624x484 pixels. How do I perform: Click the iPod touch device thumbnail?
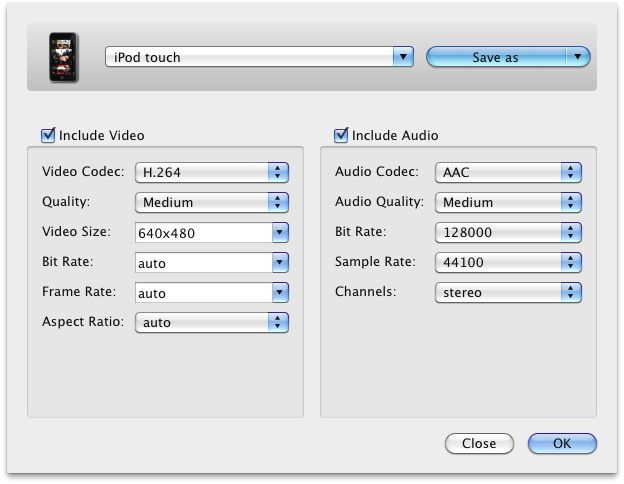tap(63, 57)
